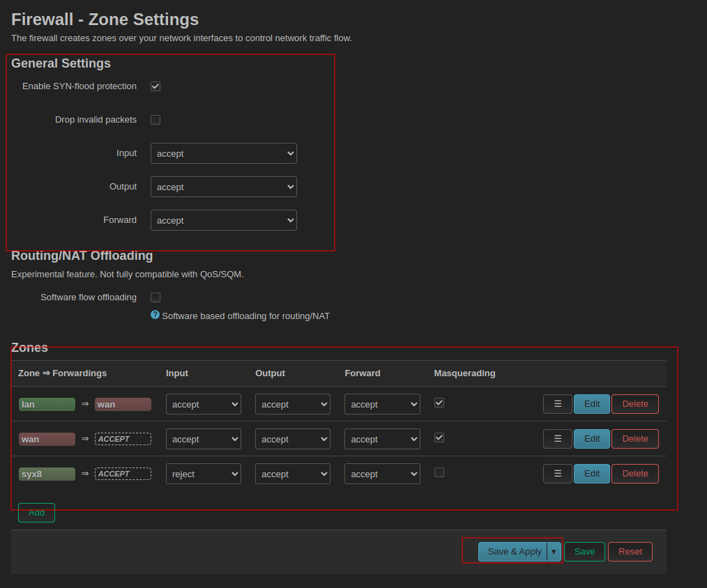Click the drag handle icon for syx8 zone
Viewport: 707px width, 588px height.
coord(557,474)
